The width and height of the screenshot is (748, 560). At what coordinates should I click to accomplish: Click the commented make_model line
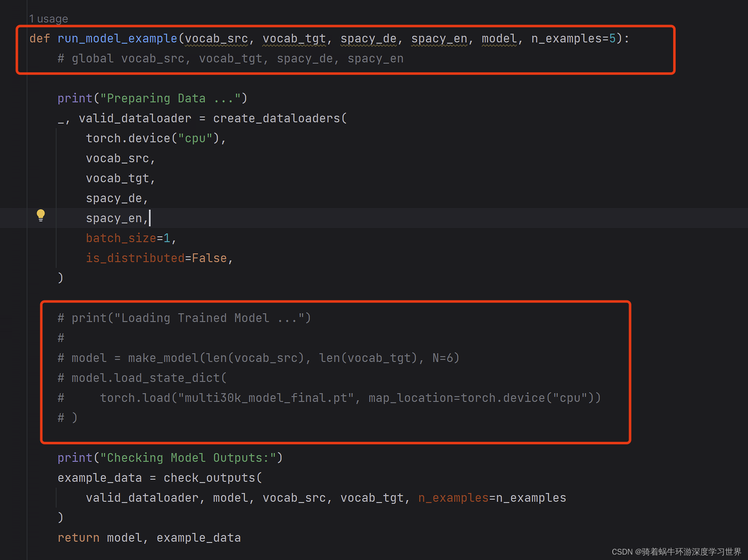click(x=258, y=358)
